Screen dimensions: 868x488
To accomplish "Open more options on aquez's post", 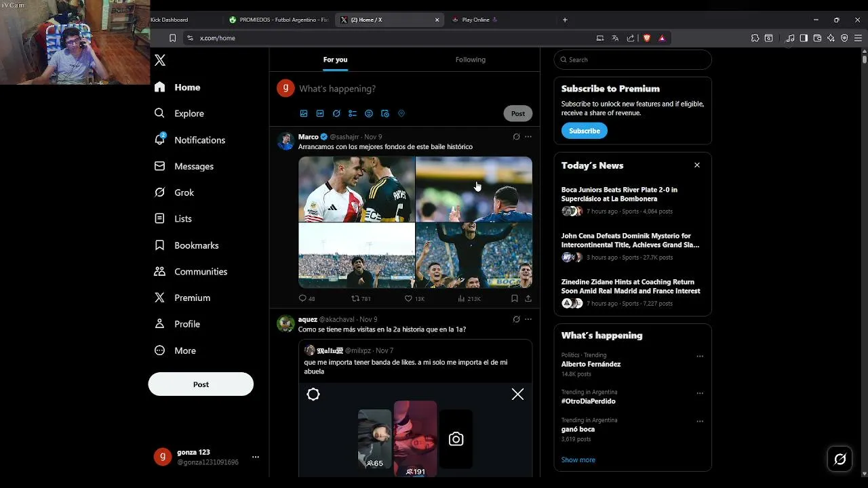I will [528, 319].
